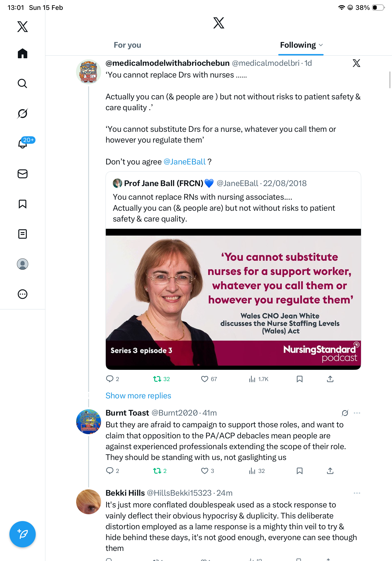392x561 pixels.
Task: Open Grok from the left sidebar
Action: coord(23,113)
